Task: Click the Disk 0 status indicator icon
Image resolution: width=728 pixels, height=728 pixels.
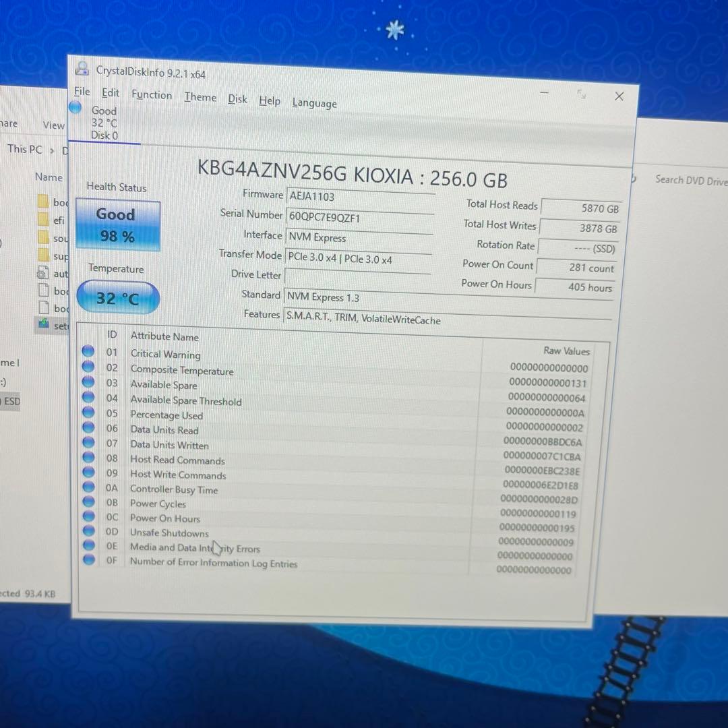Action: click(x=75, y=107)
